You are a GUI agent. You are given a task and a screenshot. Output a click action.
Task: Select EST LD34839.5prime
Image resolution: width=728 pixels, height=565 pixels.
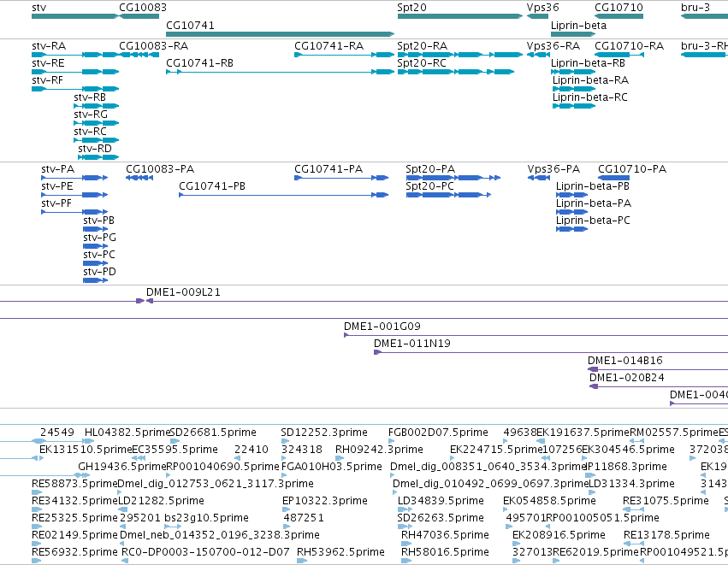click(x=405, y=509)
